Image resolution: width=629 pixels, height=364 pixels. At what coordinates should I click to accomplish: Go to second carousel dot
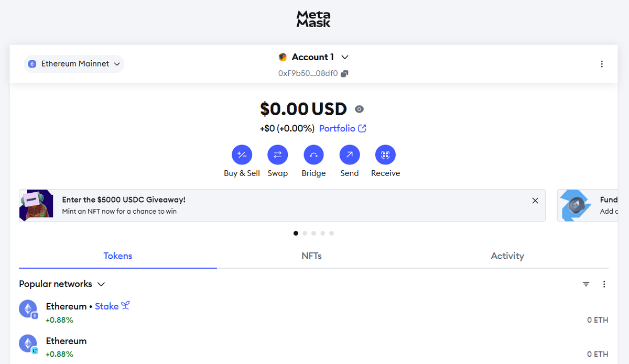coord(305,233)
